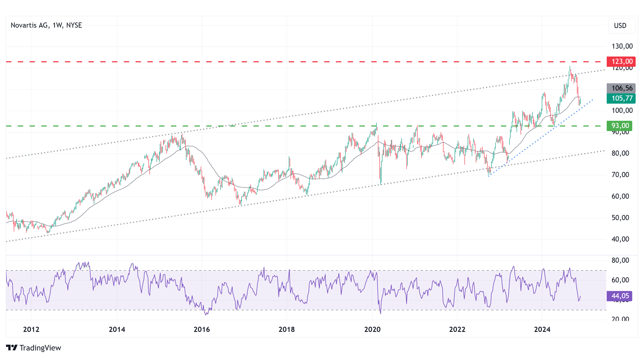Click the 70,00 price axis label

point(620,175)
